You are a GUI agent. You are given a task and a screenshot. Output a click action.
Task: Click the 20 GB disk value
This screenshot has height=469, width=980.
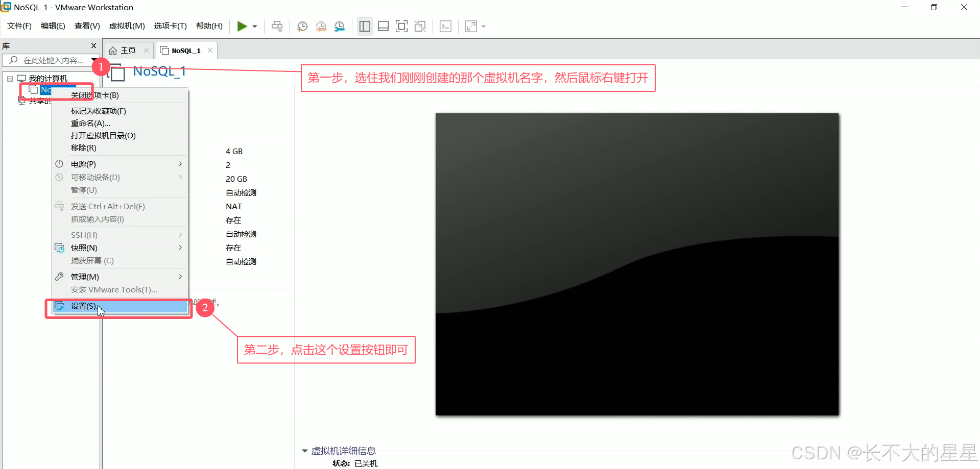point(236,179)
